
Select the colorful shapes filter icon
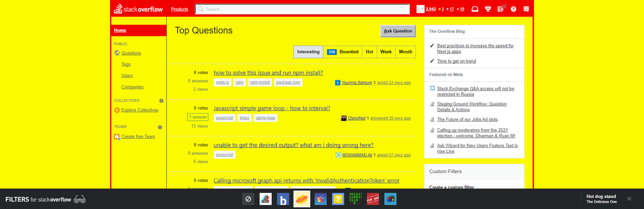[x=321, y=199]
